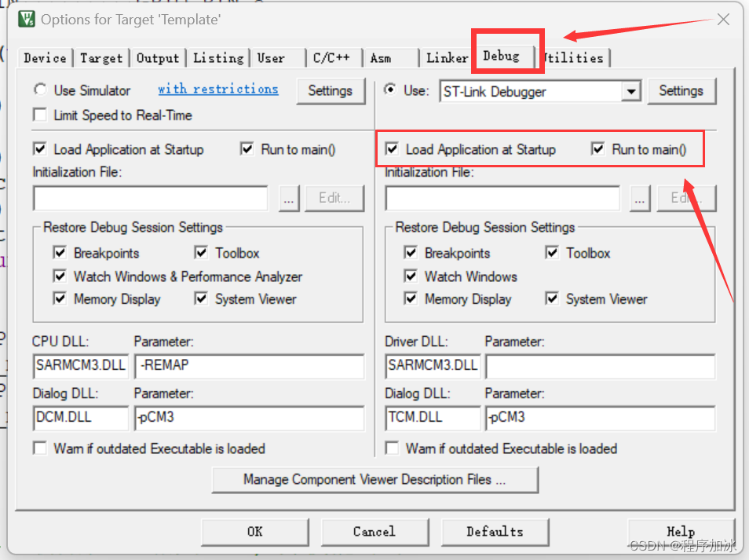749x560 pixels.
Task: Browse for simulator initialization file (...)
Action: 289,198
